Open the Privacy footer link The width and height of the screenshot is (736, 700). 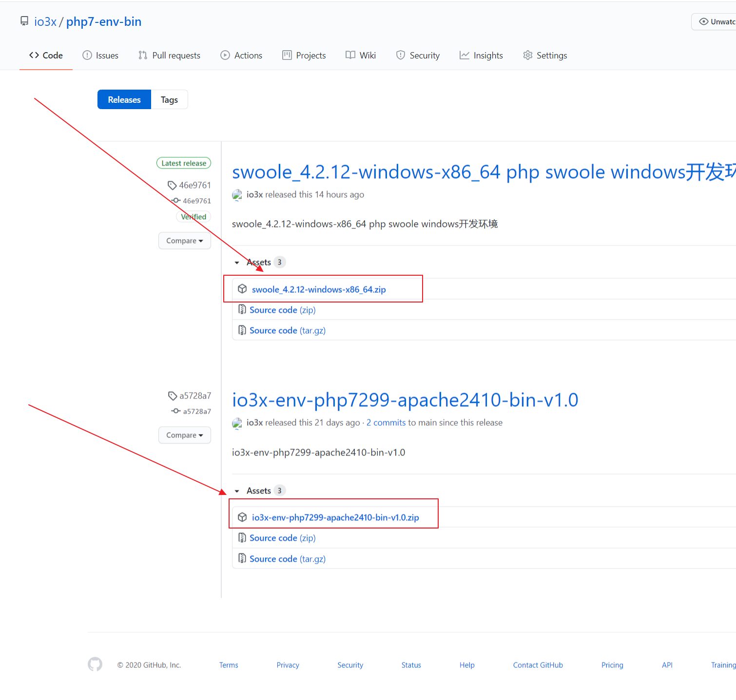pos(288,665)
